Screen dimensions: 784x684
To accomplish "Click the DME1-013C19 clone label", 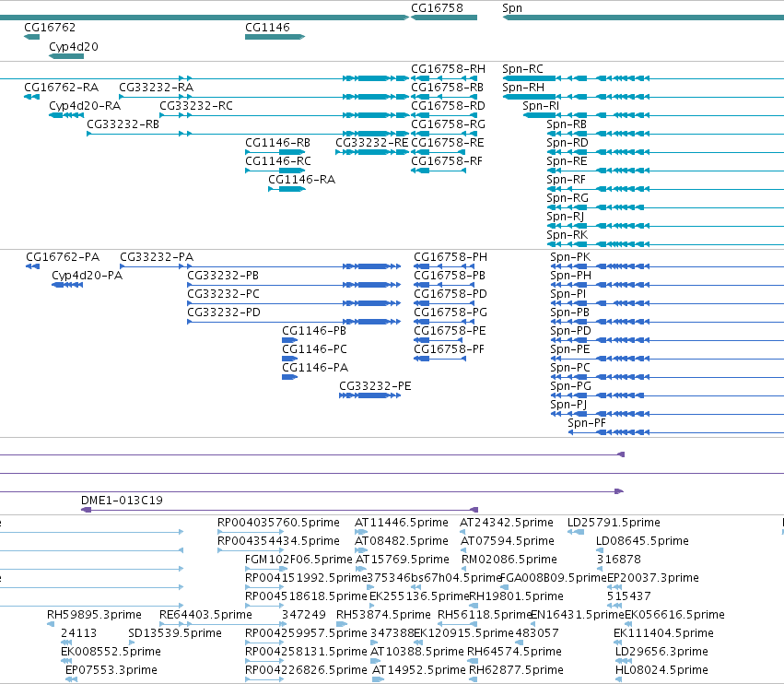I will tap(122, 500).
